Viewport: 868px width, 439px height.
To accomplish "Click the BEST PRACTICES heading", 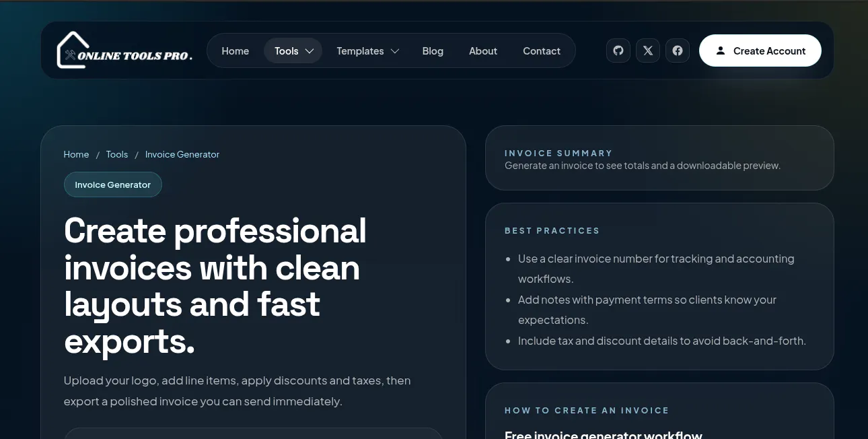I will click(552, 230).
